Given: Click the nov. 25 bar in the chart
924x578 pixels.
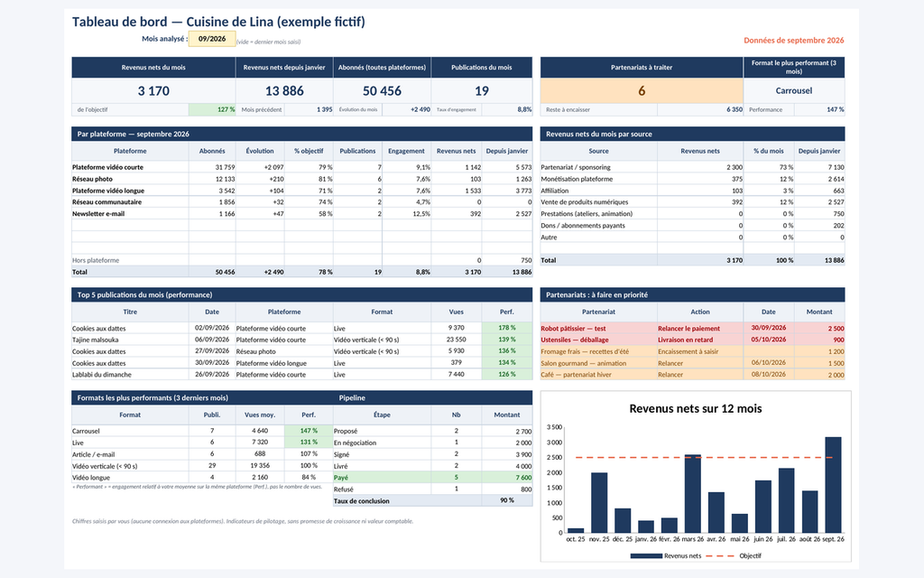Looking at the screenshot, I should pyautogui.click(x=599, y=502).
